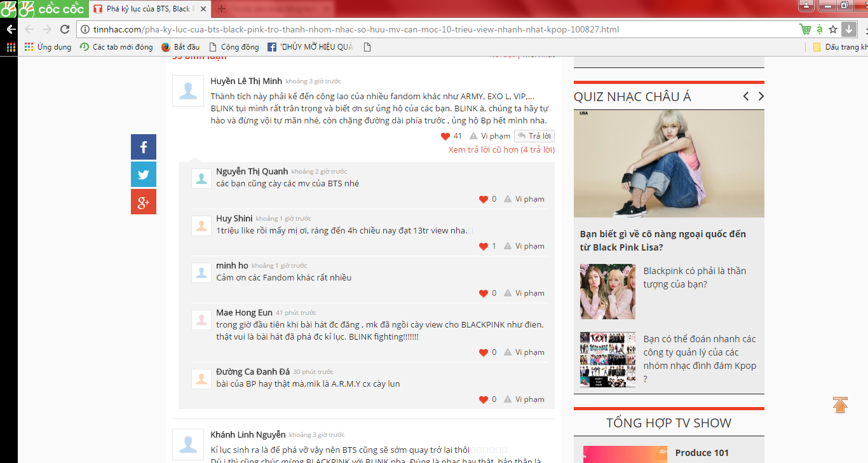Screen dimensions: 868x463
Task: Open Khánh Linh Nguyễn's profile name
Action: click(248, 434)
